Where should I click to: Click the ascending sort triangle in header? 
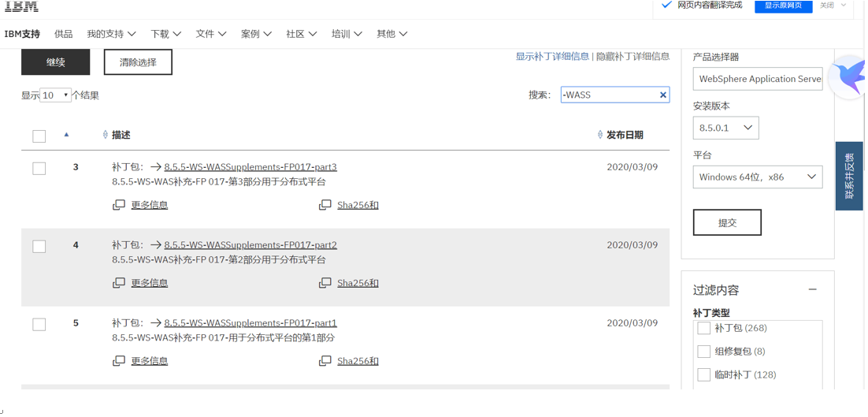coord(66,134)
